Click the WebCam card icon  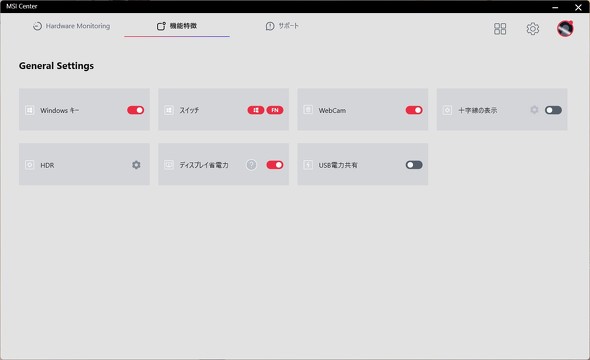[308, 109]
